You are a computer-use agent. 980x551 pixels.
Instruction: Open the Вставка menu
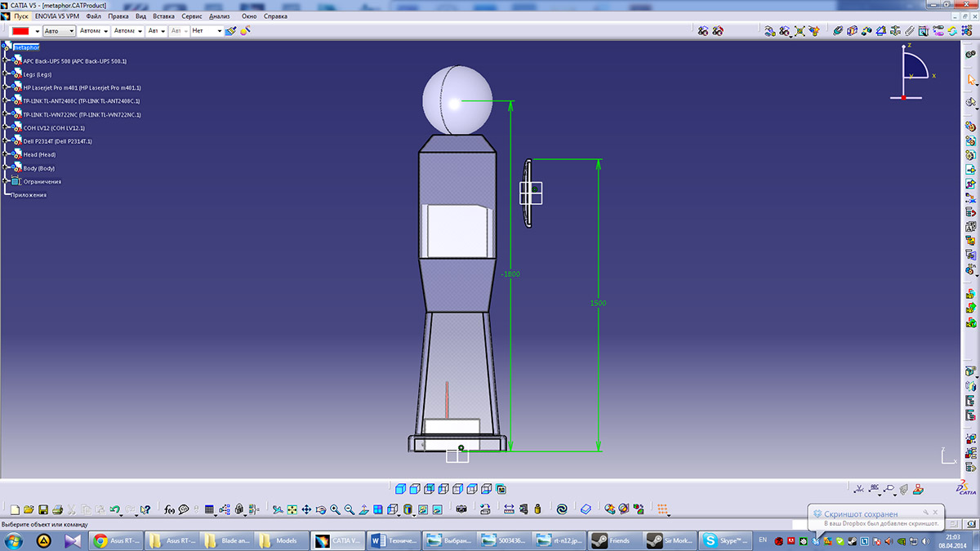163,16
